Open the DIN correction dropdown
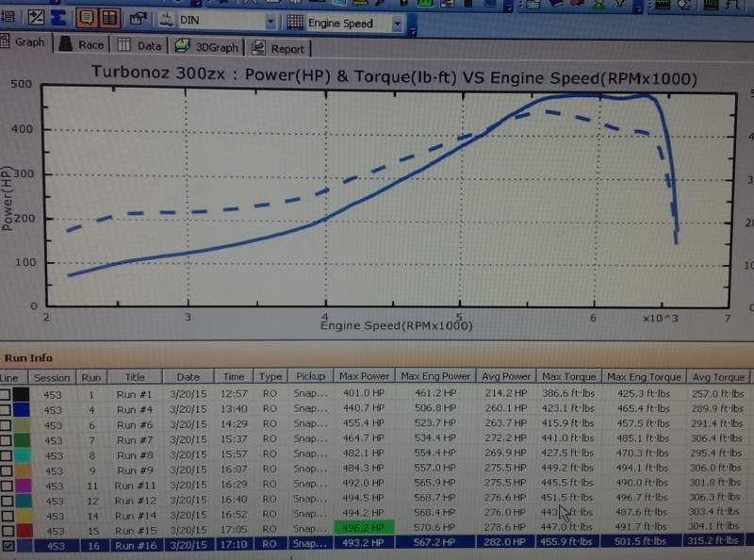The width and height of the screenshot is (754, 560). click(x=271, y=23)
